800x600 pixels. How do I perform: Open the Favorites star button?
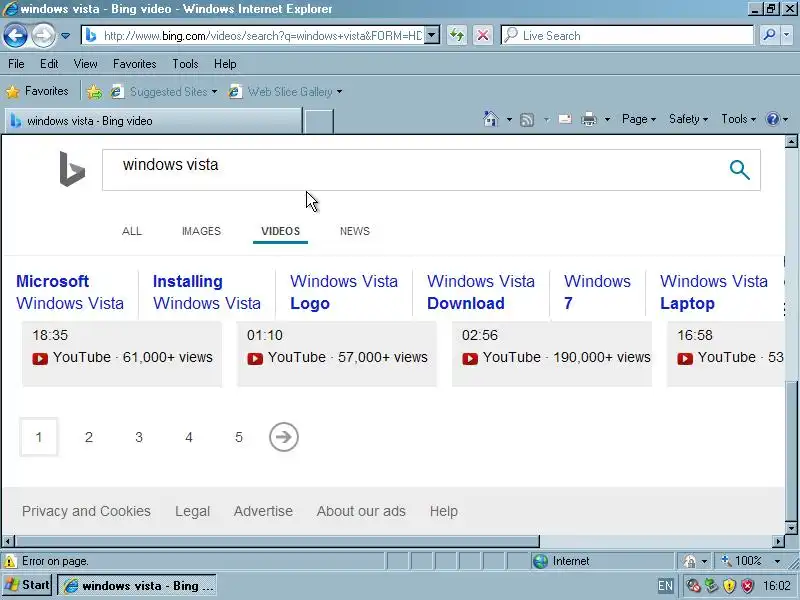tap(37, 91)
